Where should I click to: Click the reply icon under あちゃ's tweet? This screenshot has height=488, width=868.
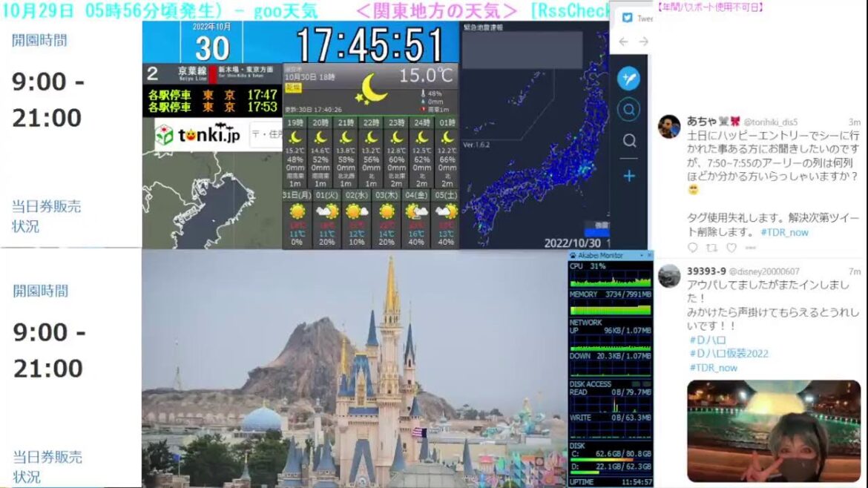tap(694, 248)
